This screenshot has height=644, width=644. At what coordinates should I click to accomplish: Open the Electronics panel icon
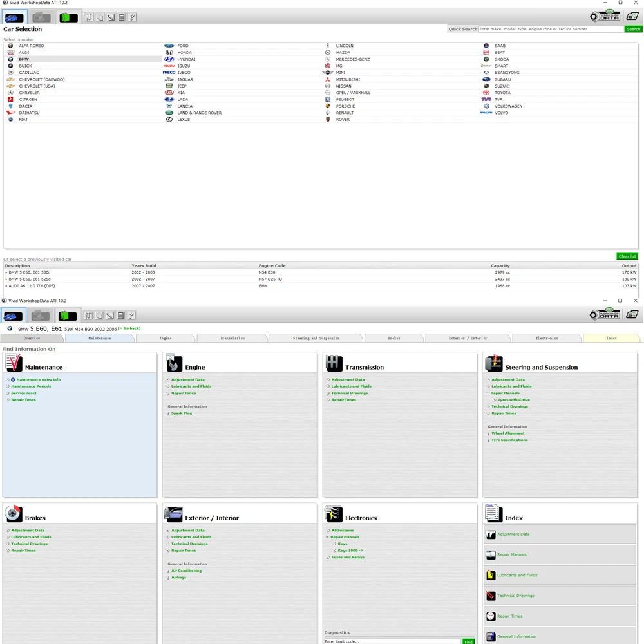(334, 513)
